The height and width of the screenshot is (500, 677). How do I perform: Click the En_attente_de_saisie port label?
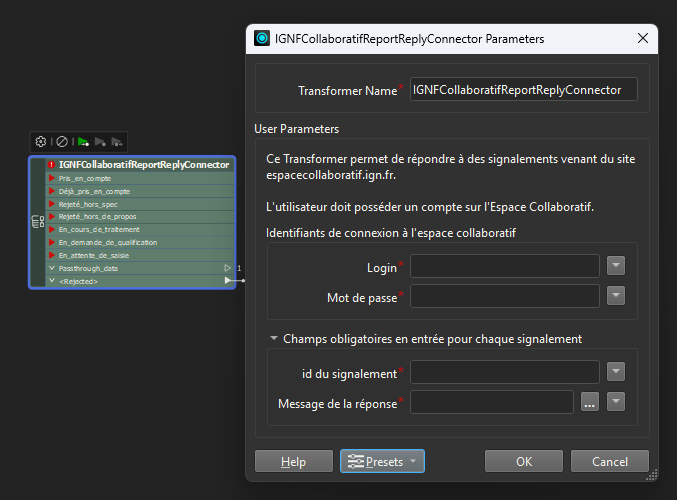click(94, 255)
